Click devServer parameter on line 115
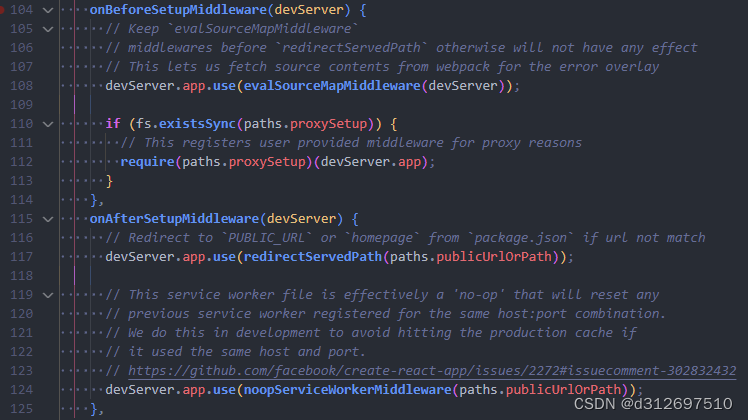Viewport: 748px width, 420px height. click(x=301, y=219)
